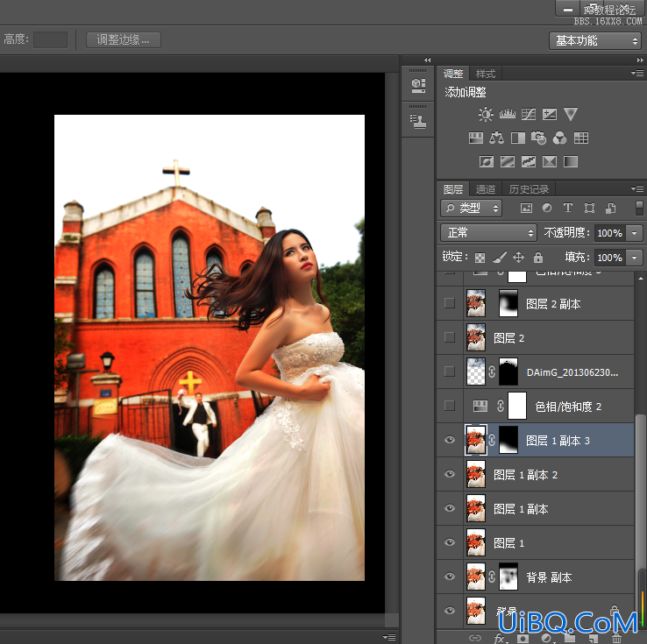Image resolution: width=647 pixels, height=644 pixels.
Task: Click the 高度 input field
Action: point(50,40)
